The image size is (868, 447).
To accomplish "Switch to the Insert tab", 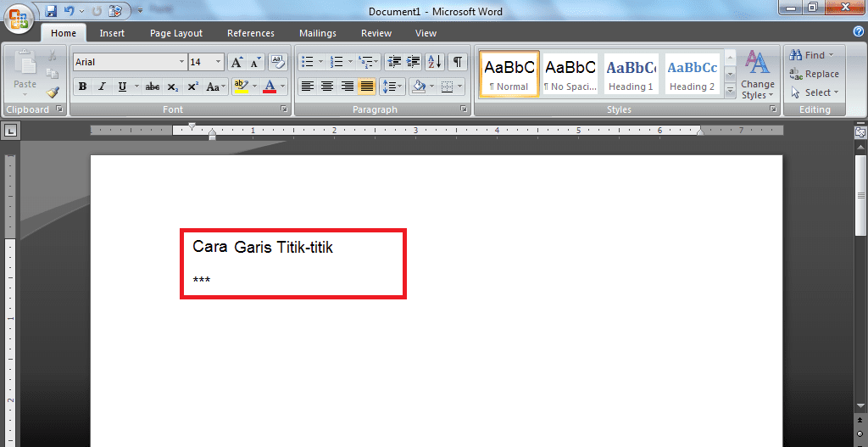I will coord(112,33).
